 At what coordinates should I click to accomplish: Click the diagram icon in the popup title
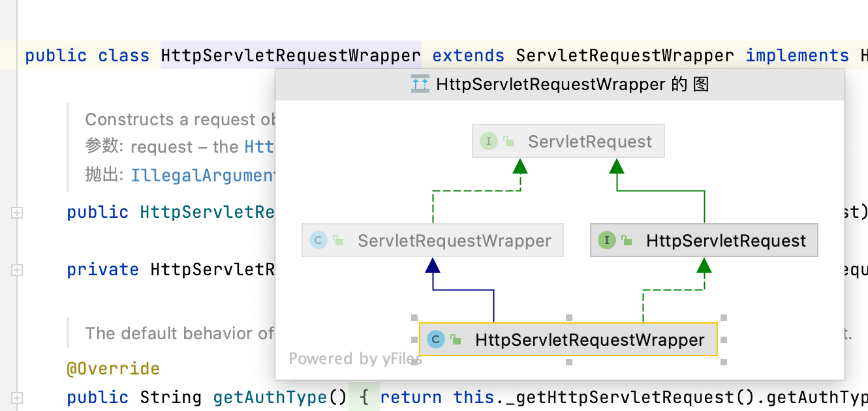[x=420, y=84]
